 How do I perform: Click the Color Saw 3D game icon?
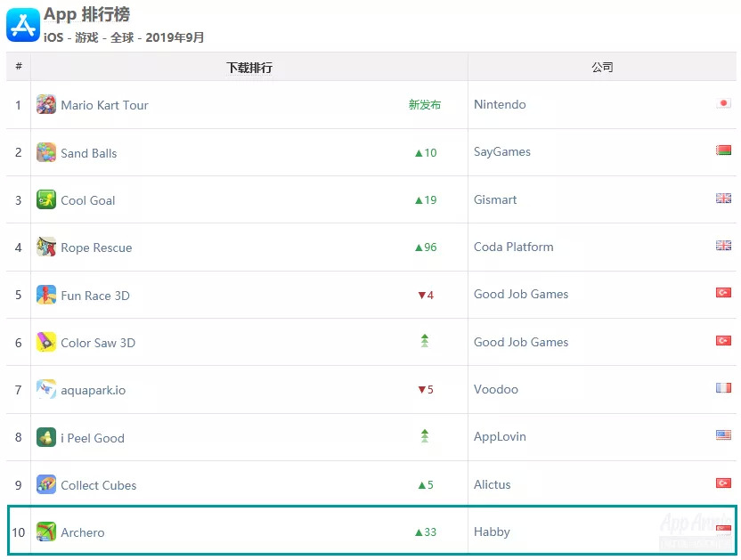(46, 342)
